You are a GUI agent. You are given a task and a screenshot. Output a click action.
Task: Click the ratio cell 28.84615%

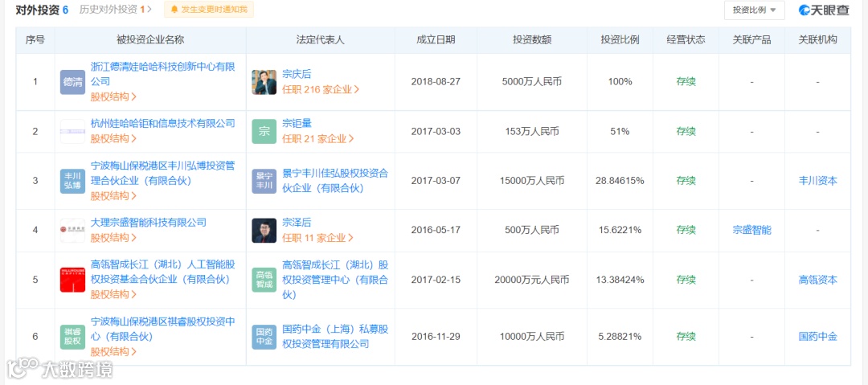(x=620, y=181)
